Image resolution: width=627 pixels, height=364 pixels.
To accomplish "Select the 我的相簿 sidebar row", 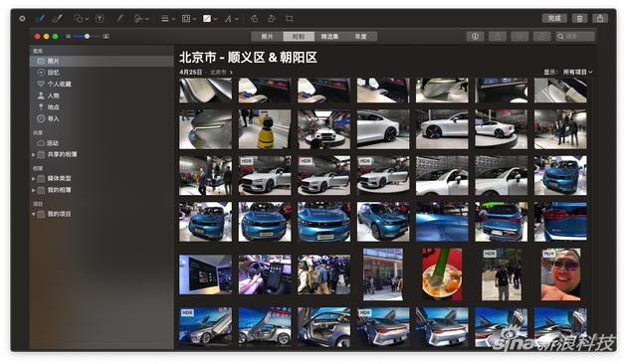I will pos(102,190).
